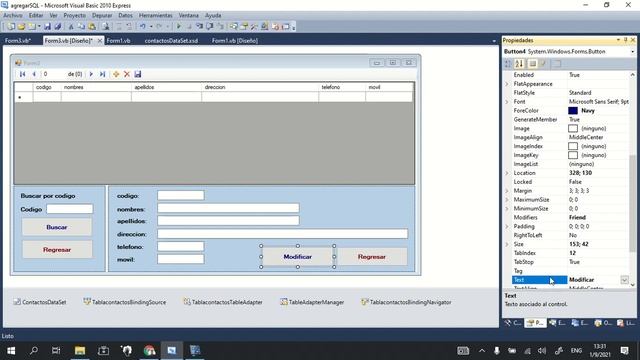Click the Paste icon in the toolbar
Screen dimensions: 640x360
92,27
